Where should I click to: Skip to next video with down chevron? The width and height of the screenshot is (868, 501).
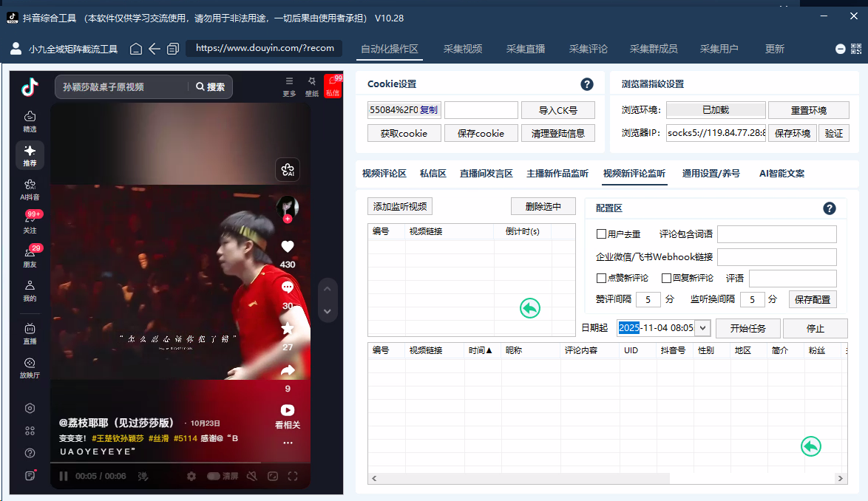point(328,311)
